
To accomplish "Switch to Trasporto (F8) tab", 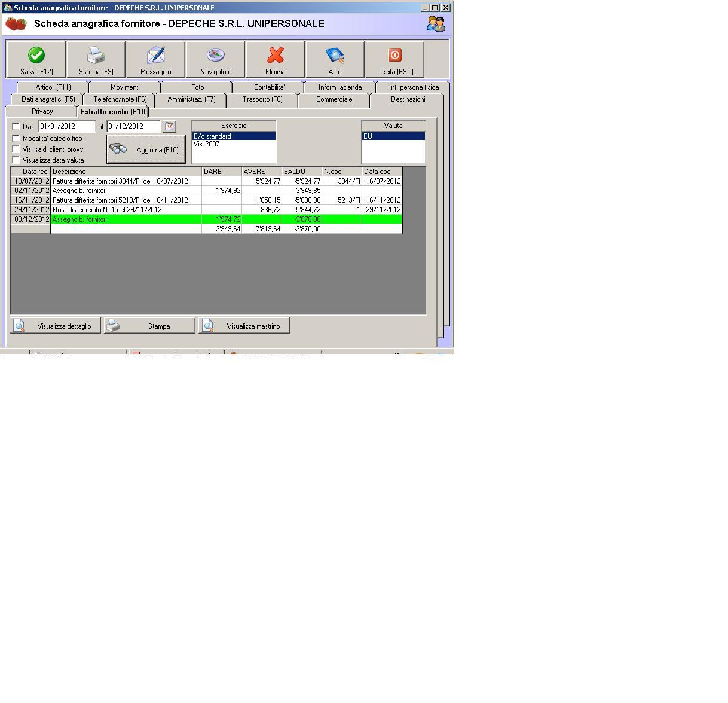I will pos(262,99).
